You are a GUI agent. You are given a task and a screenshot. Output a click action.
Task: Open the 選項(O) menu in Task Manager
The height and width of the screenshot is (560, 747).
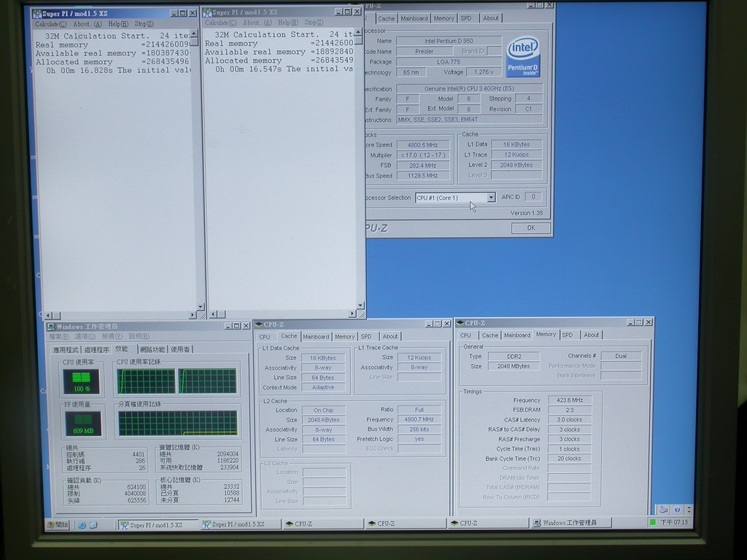85,337
